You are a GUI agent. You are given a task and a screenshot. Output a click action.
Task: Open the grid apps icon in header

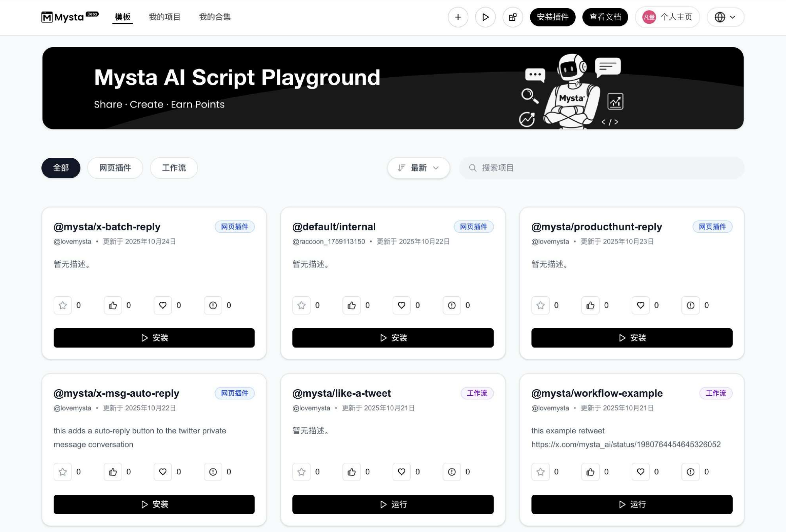pos(513,17)
